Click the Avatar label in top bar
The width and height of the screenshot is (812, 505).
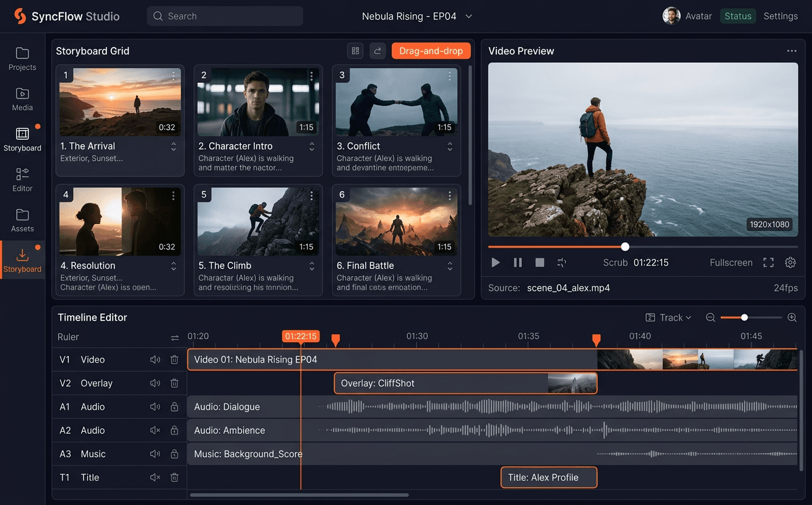click(699, 16)
